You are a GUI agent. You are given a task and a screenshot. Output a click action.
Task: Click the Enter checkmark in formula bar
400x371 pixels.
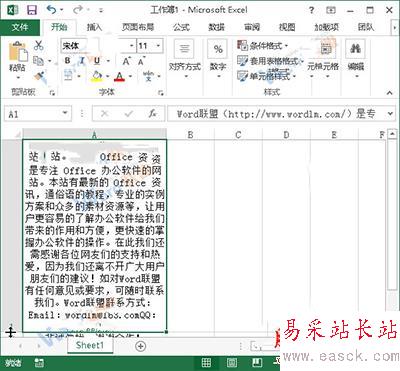coord(129,114)
